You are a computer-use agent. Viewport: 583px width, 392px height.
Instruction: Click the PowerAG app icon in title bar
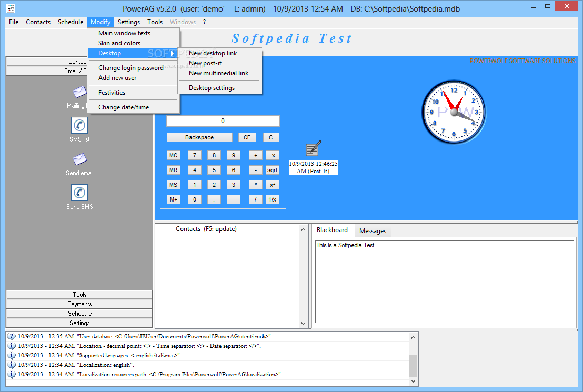[11, 8]
